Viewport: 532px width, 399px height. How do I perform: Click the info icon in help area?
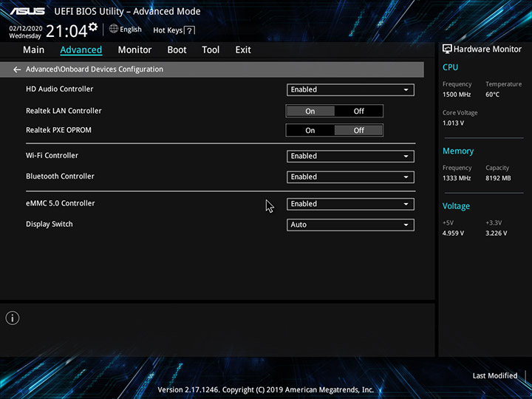coord(13,318)
